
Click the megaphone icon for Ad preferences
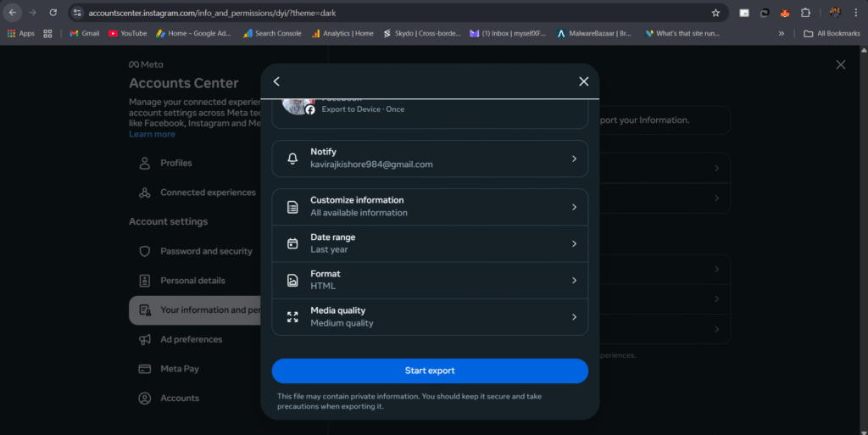(144, 339)
